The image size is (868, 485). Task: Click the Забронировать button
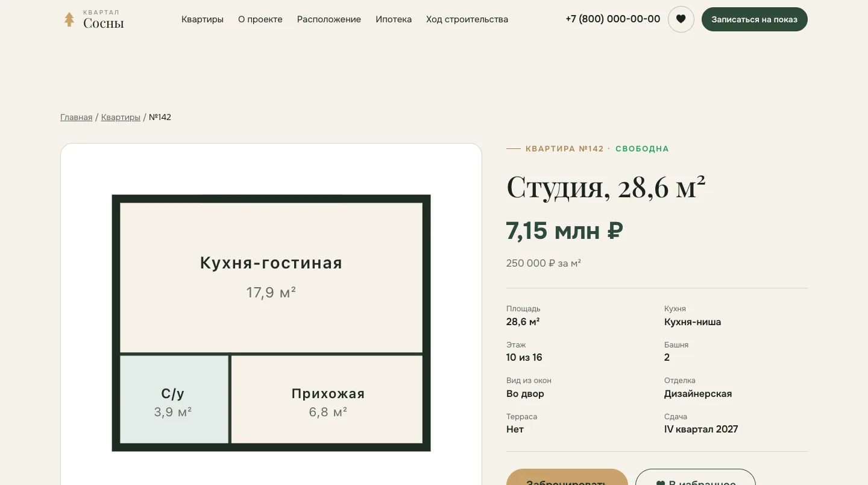point(567,477)
